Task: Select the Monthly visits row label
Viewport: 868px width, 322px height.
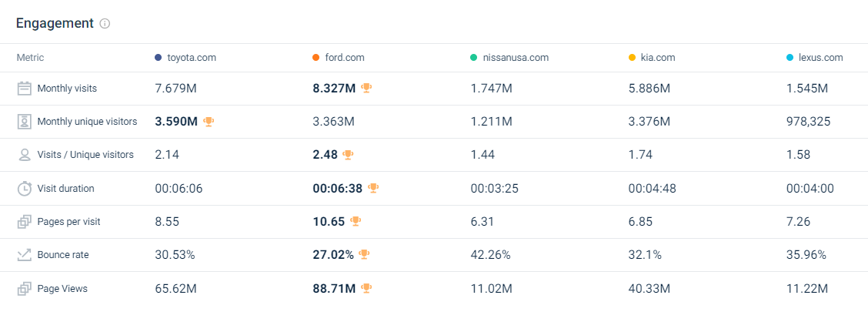Action: click(x=67, y=89)
